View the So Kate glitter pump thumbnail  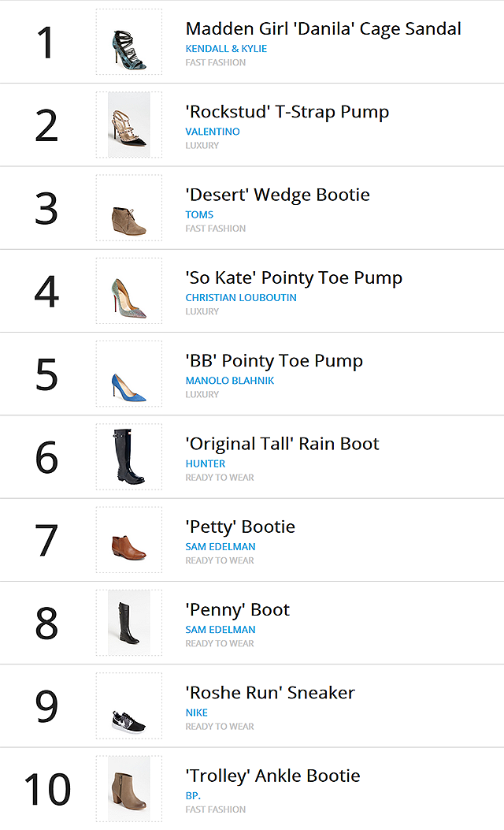coord(129,291)
